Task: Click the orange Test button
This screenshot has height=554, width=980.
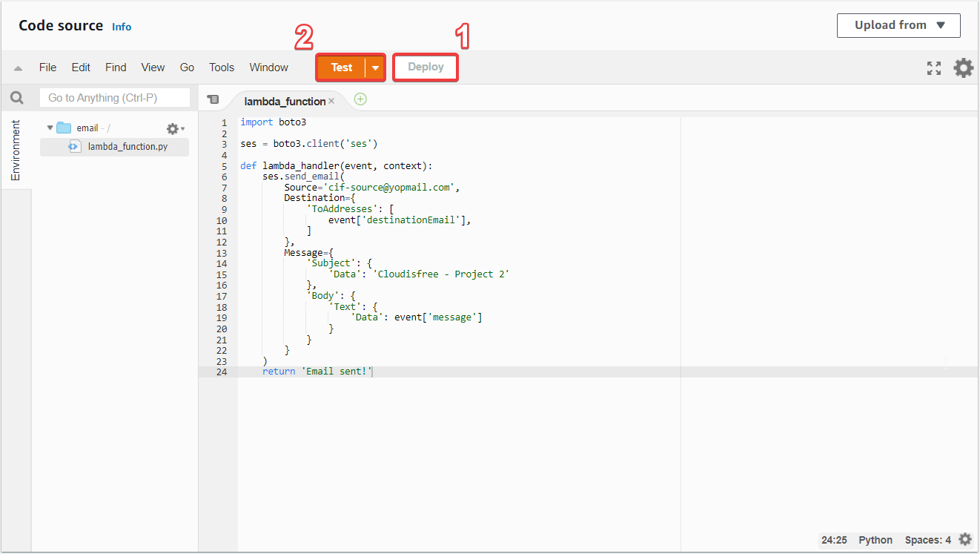Action: pos(342,67)
